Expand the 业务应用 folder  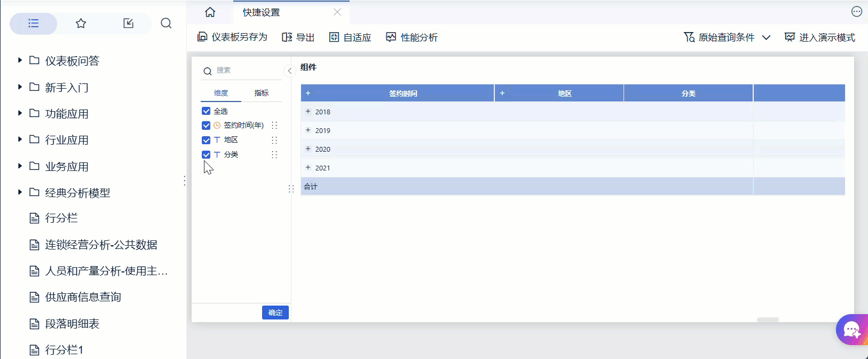(20, 166)
